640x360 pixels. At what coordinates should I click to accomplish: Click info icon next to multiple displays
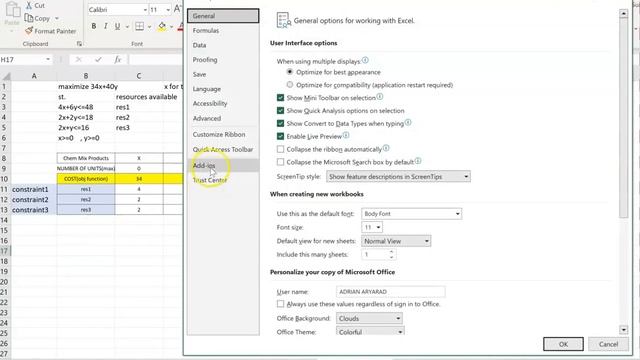point(365,60)
